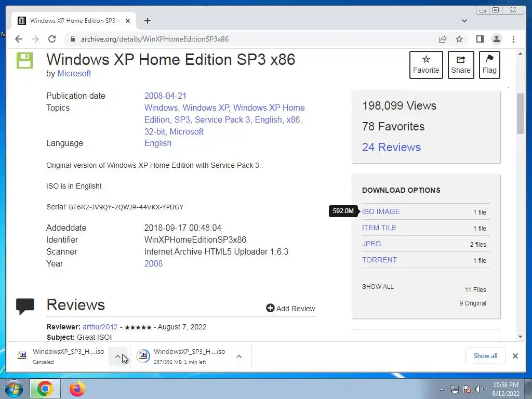The image size is (532, 399).
Task: Click the 198,099 Views text
Action: [399, 105]
